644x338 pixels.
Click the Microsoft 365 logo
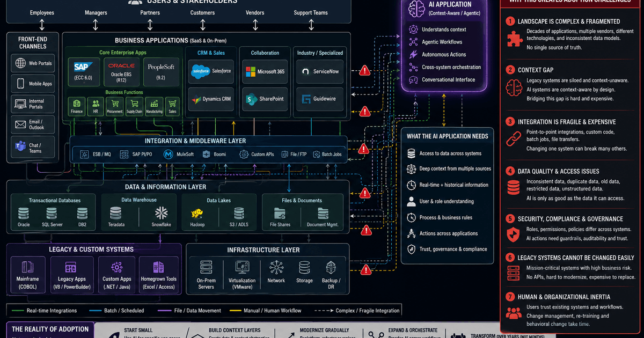pyautogui.click(x=250, y=71)
